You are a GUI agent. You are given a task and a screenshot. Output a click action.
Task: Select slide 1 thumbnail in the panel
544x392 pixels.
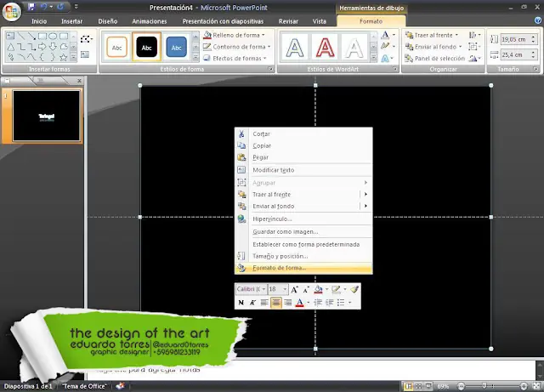click(x=46, y=116)
